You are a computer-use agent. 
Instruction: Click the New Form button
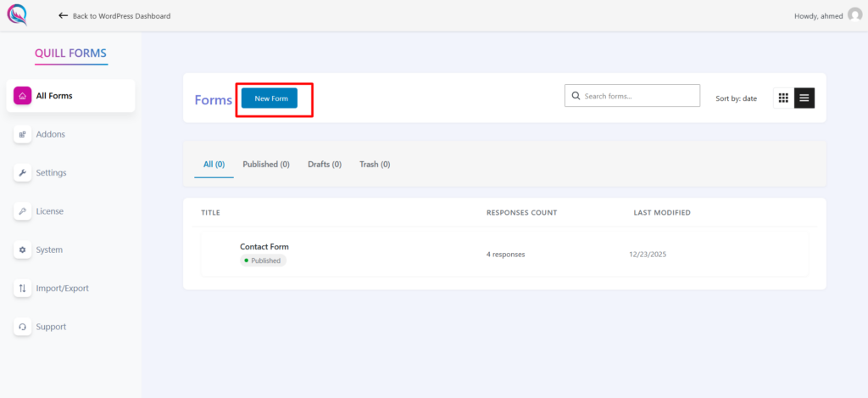click(270, 98)
